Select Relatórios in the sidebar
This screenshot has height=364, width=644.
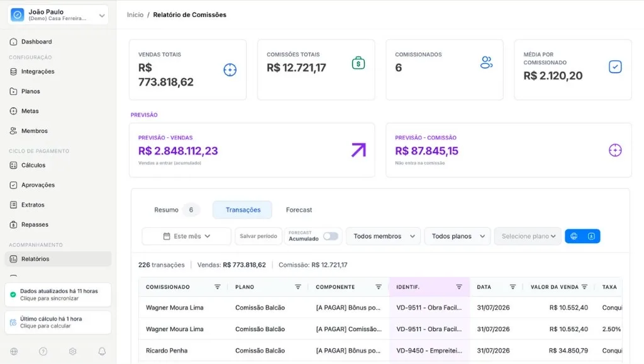(58, 259)
